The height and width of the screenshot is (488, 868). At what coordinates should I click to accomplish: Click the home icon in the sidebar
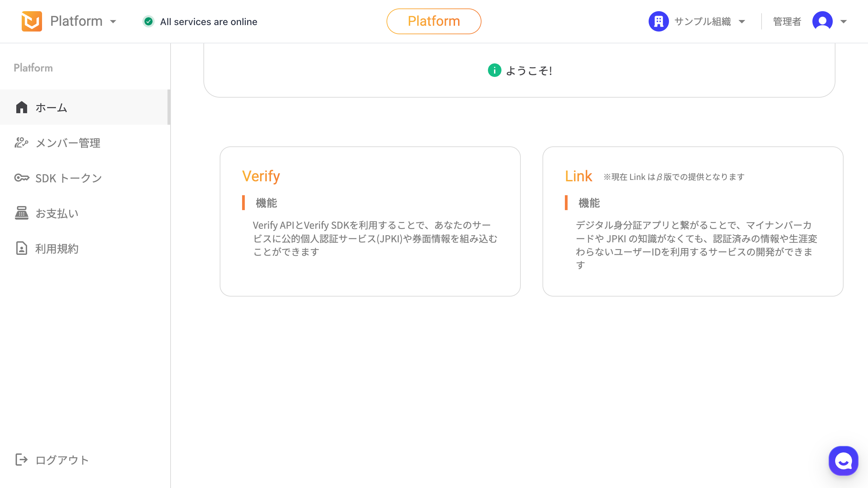(22, 107)
